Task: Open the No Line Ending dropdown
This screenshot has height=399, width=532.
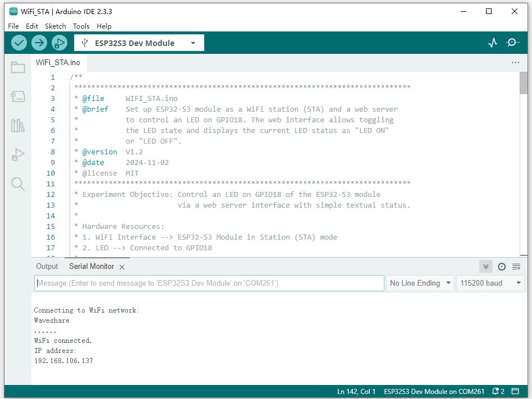Action: click(x=420, y=283)
